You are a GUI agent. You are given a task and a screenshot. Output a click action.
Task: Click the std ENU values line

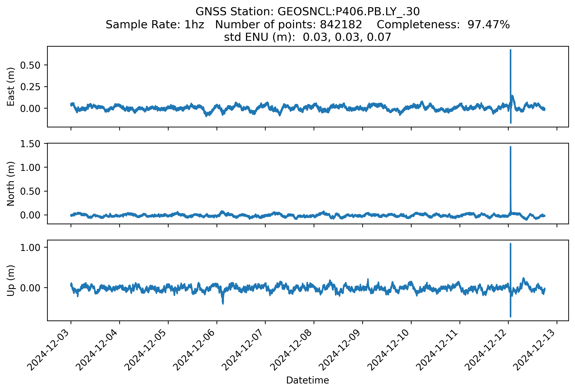307,37
